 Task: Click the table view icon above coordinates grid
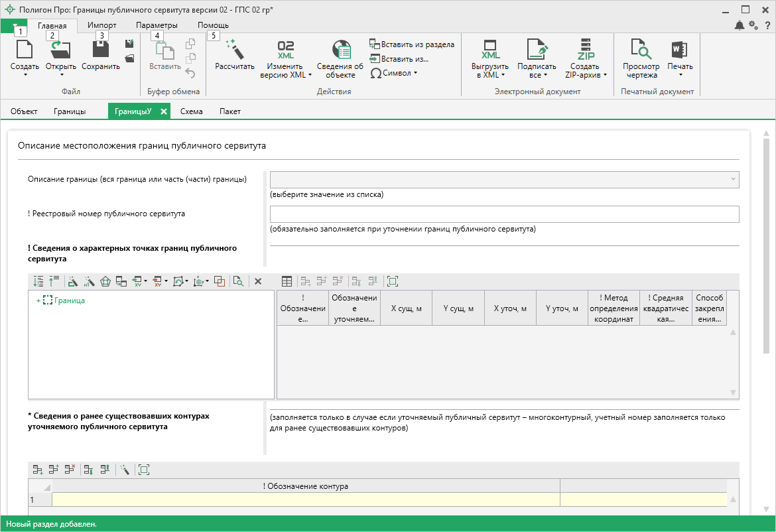(x=287, y=281)
